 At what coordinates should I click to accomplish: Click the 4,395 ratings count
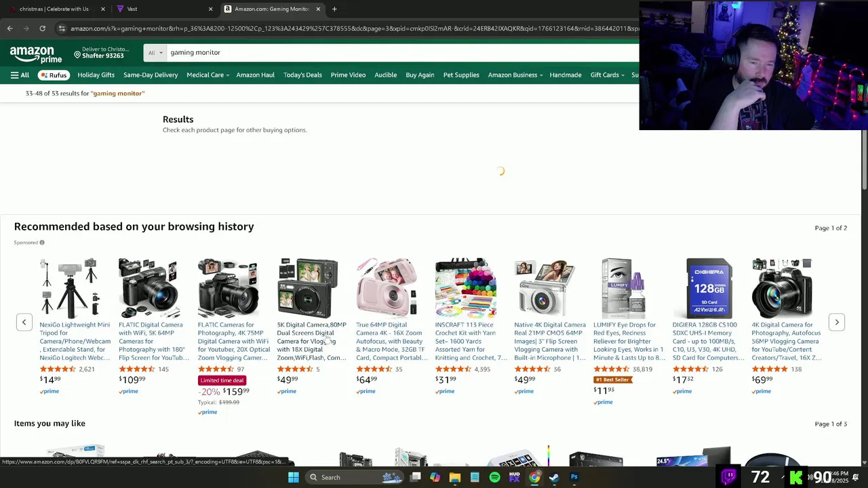482,369
